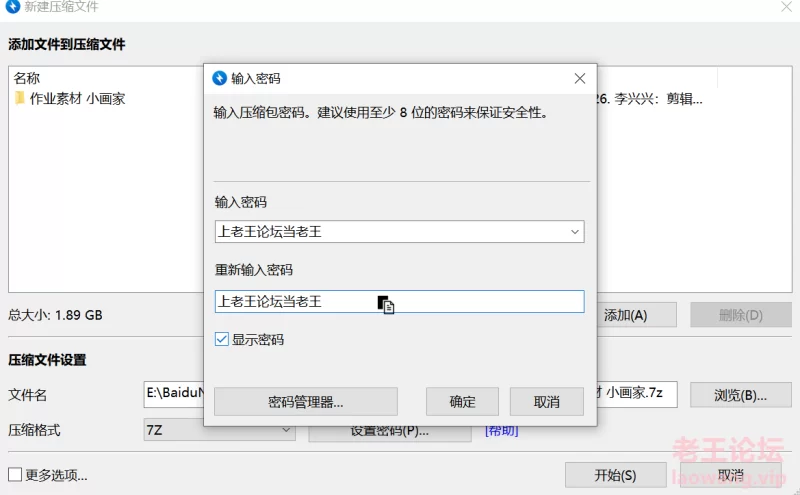Click the Bandizip icon in password dialog title
This screenshot has width=800, height=495.
219,78
